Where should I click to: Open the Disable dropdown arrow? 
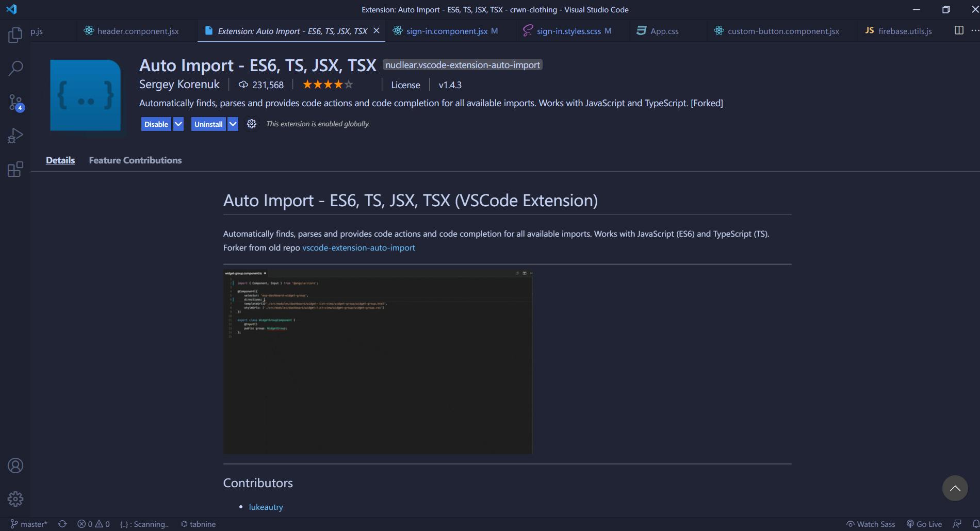[178, 124]
